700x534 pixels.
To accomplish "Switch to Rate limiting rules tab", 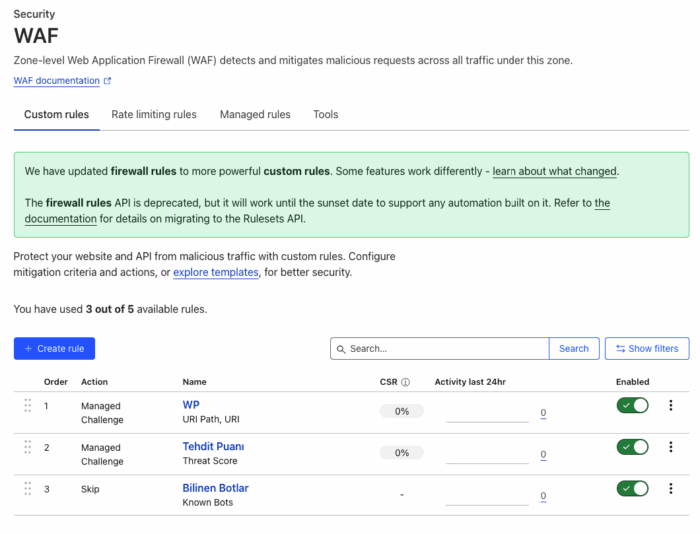I will point(154,115).
